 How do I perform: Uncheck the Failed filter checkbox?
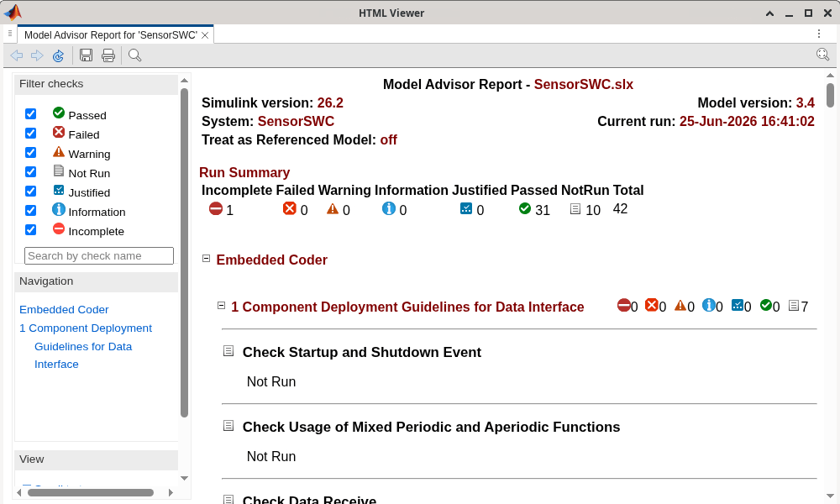pos(30,134)
